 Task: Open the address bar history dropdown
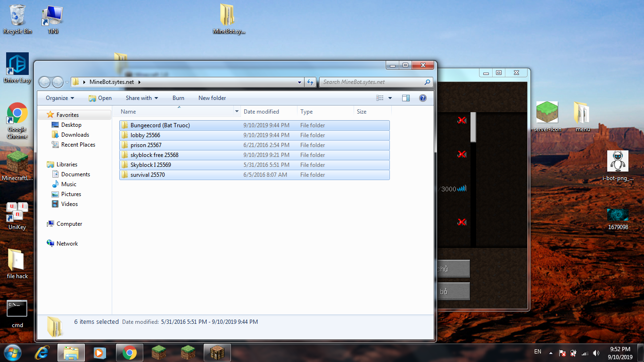tap(300, 82)
